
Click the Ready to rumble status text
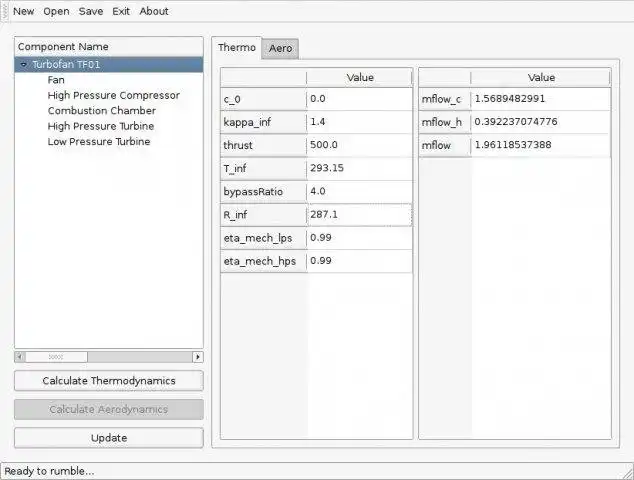49,471
